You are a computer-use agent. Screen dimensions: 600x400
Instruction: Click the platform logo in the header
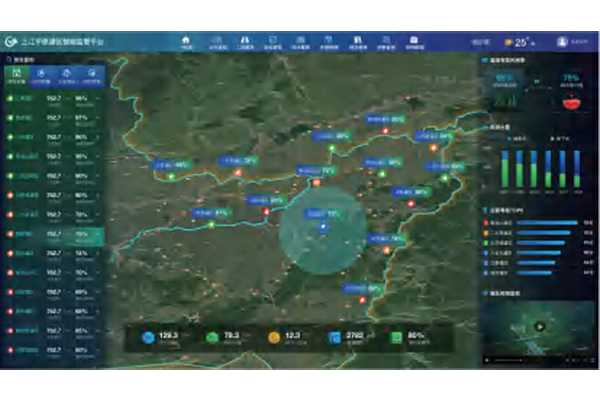pos(12,43)
